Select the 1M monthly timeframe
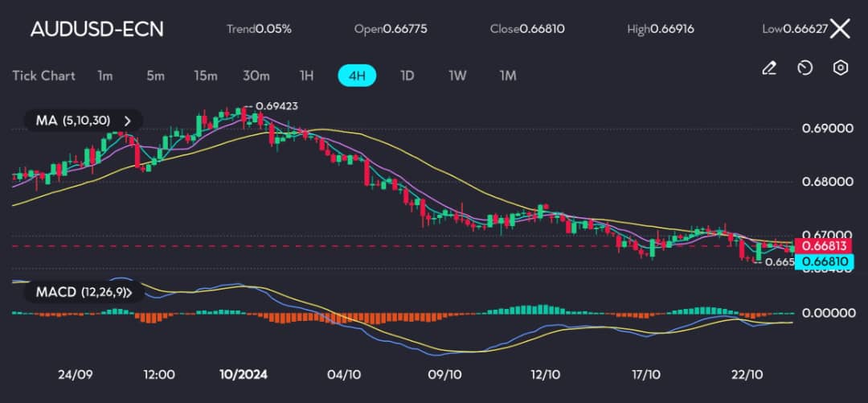The height and width of the screenshot is (403, 868). click(x=508, y=76)
